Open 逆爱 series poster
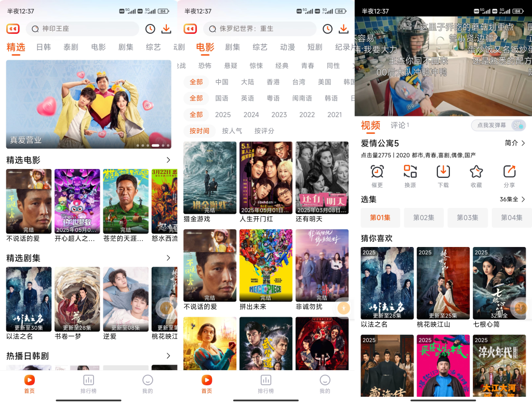 click(126, 299)
